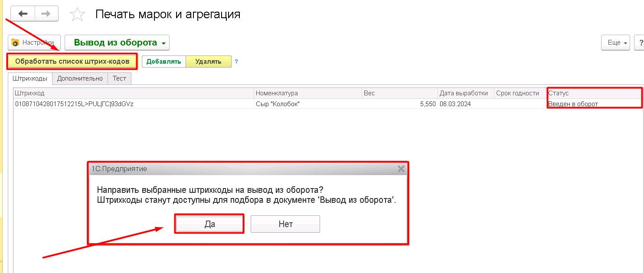Image resolution: width=644 pixels, height=273 pixels.
Task: Select weight value 5,550
Action: 400,104
